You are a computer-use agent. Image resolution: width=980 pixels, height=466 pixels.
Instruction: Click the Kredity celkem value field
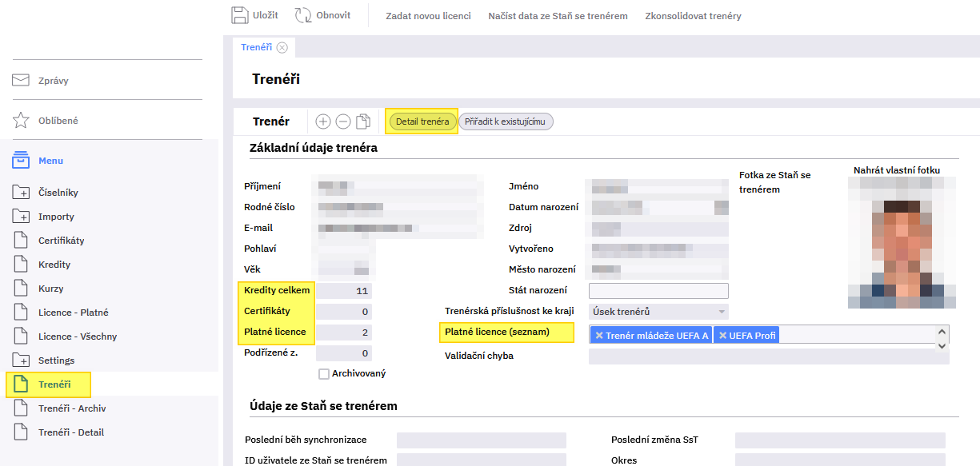[344, 291]
